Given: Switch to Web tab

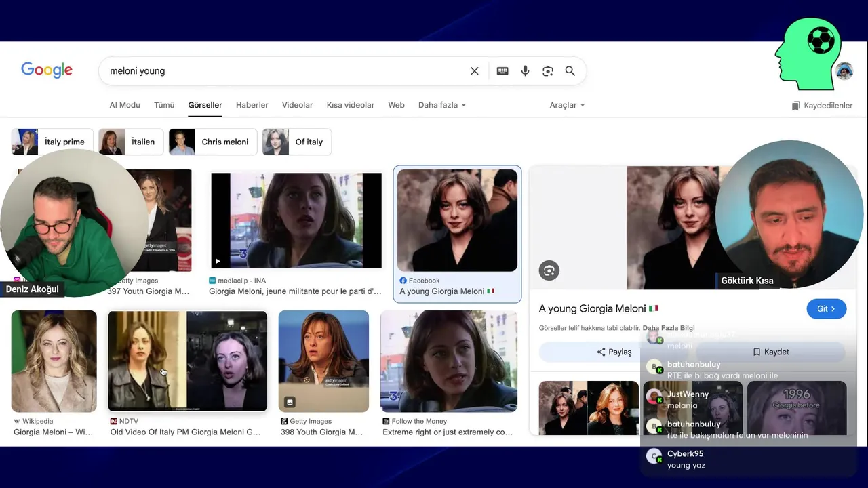Looking at the screenshot, I should pos(396,105).
